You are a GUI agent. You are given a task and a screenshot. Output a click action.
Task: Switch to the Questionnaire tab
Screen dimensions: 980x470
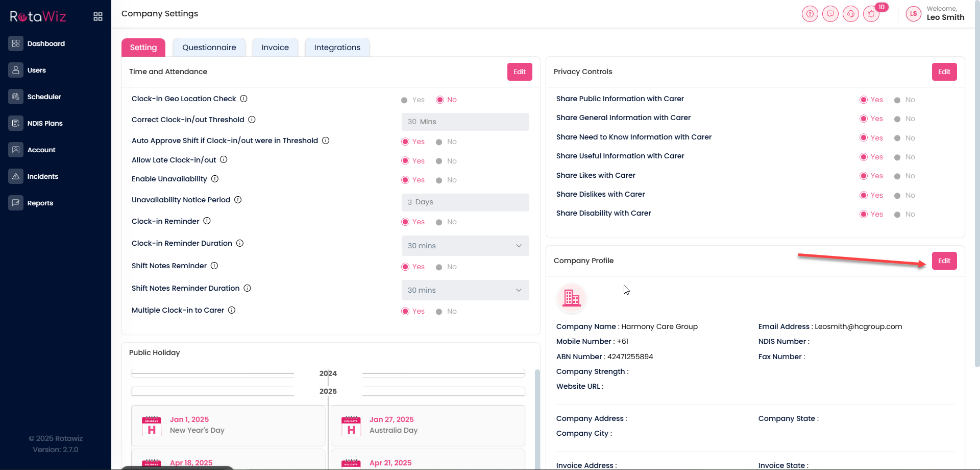click(209, 48)
